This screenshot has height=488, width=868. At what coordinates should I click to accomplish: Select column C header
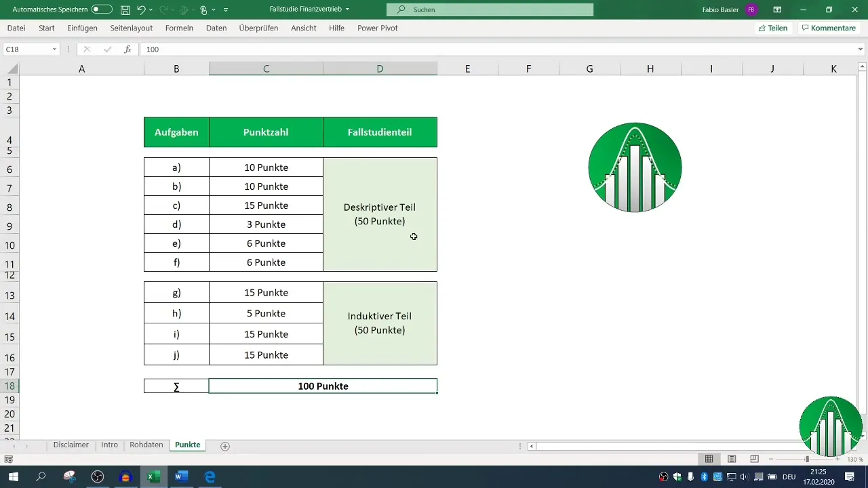(x=266, y=68)
